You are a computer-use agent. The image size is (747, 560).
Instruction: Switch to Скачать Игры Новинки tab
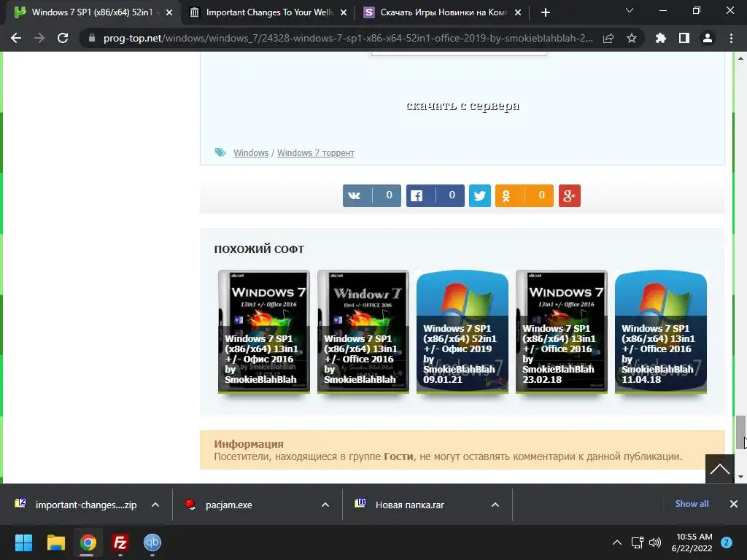click(x=443, y=12)
